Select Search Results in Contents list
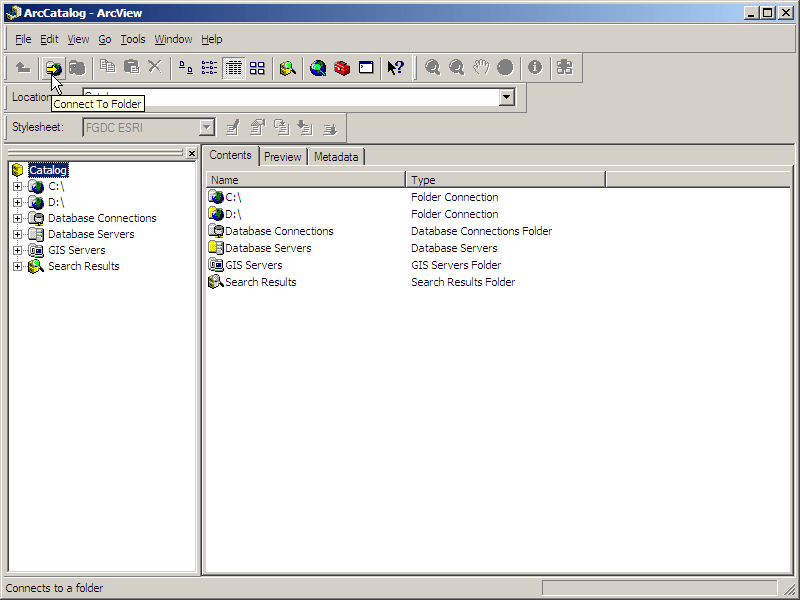The height and width of the screenshot is (600, 800). coord(252,282)
